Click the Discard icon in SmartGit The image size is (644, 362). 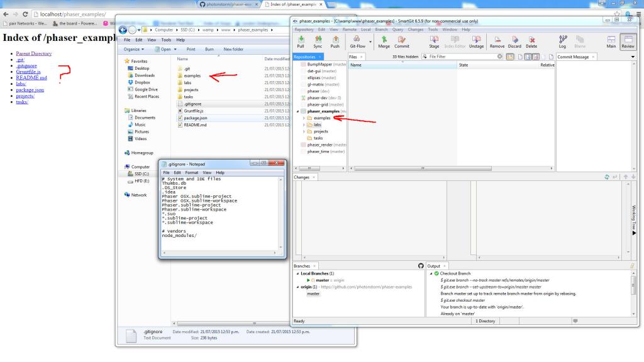[514, 41]
